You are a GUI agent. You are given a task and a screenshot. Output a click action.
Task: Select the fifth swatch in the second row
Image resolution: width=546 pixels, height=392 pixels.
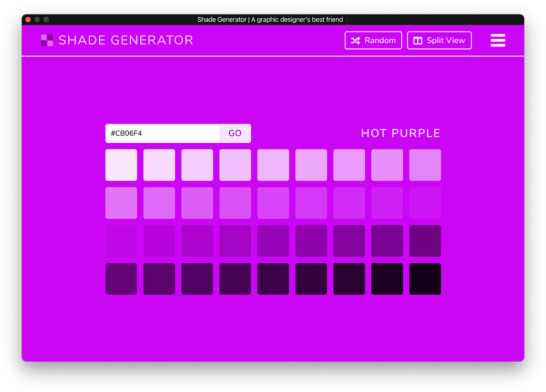273,203
